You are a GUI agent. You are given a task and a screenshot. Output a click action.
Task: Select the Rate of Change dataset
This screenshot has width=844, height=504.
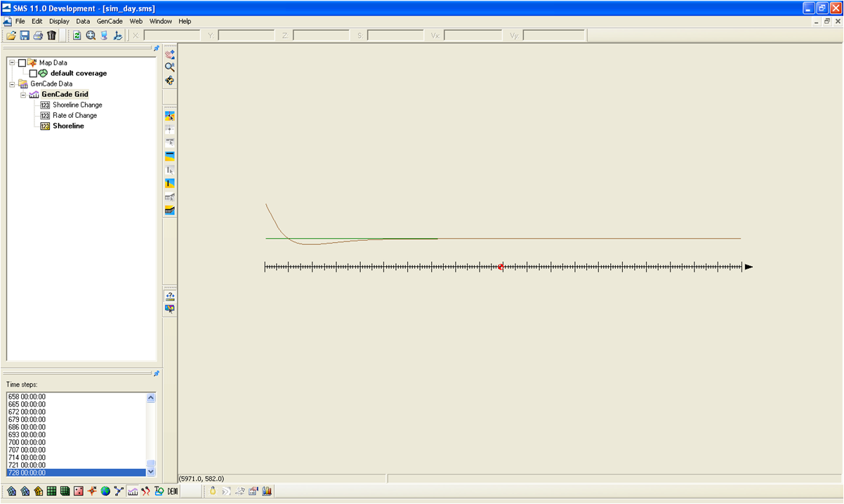[75, 115]
